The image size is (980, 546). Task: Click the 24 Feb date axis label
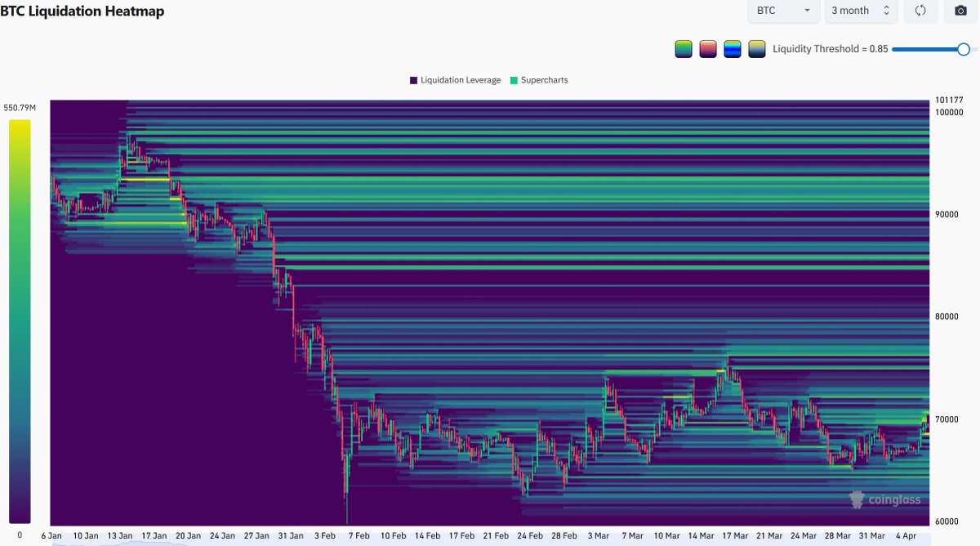(529, 536)
